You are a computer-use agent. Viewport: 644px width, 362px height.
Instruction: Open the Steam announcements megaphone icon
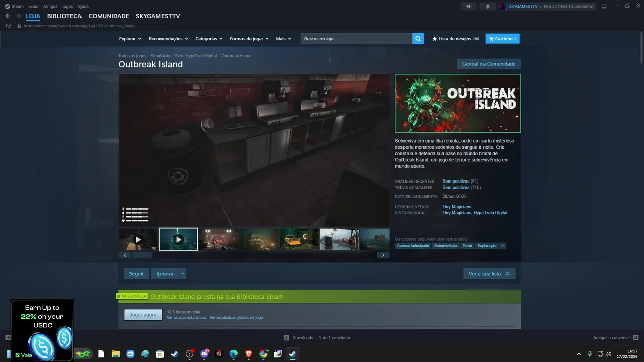(x=469, y=6)
